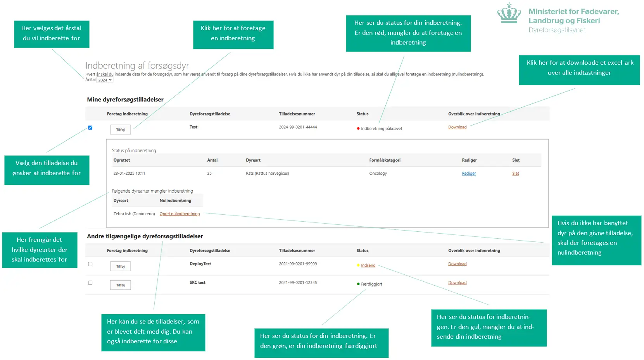This screenshot has height=360, width=644.
Task: Uncheck the checkbox for the Test permit
Action: (90, 127)
